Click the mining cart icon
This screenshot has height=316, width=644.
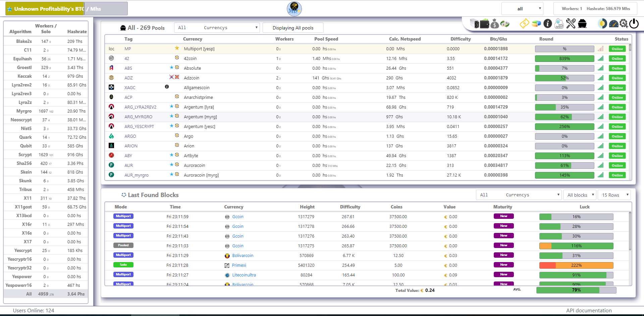(582, 23)
